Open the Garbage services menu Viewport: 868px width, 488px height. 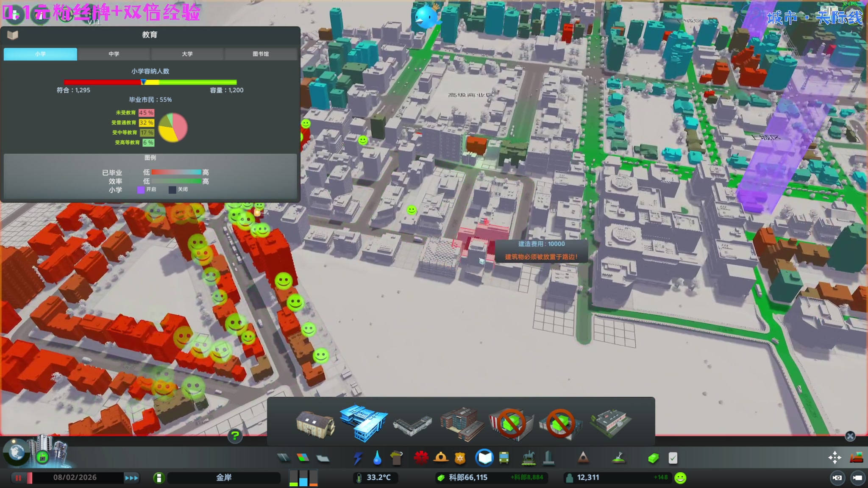397,458
